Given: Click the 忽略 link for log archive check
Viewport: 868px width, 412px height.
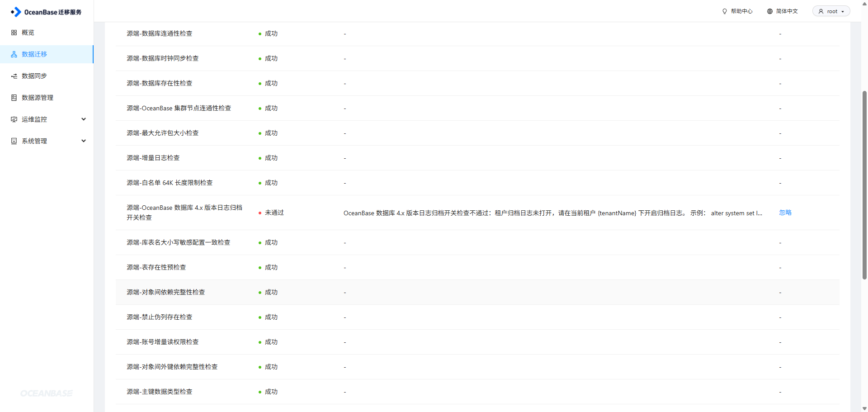Looking at the screenshot, I should pos(785,213).
